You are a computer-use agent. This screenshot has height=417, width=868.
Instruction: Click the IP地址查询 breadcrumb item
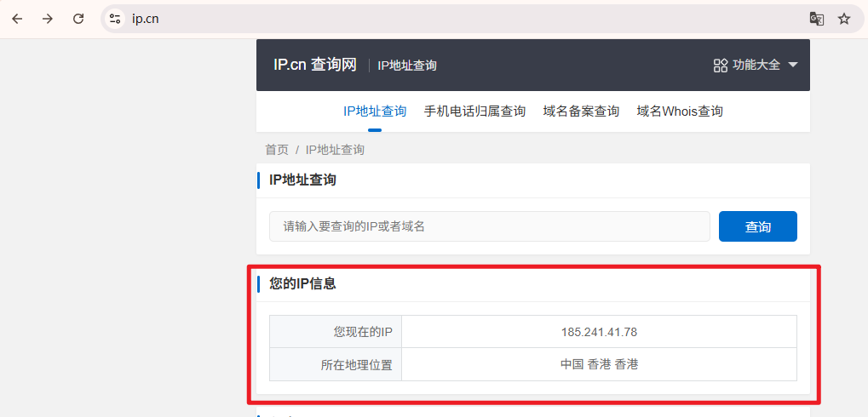[x=335, y=149]
